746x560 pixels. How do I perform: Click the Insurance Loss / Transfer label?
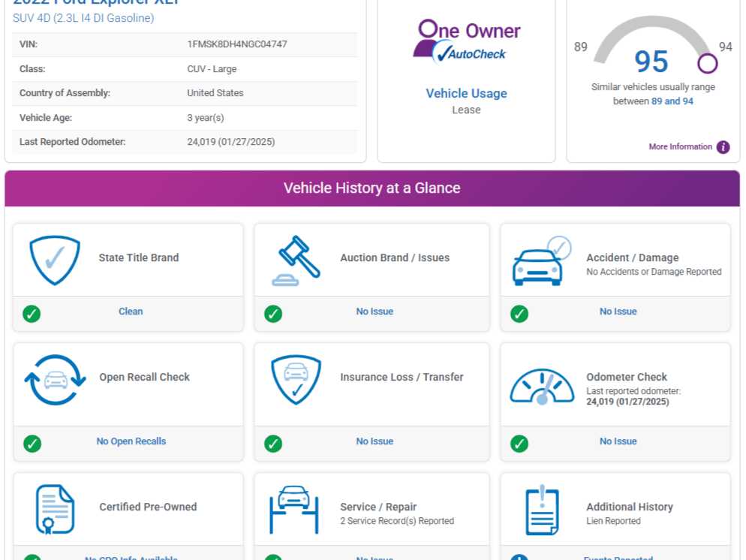pyautogui.click(x=402, y=377)
